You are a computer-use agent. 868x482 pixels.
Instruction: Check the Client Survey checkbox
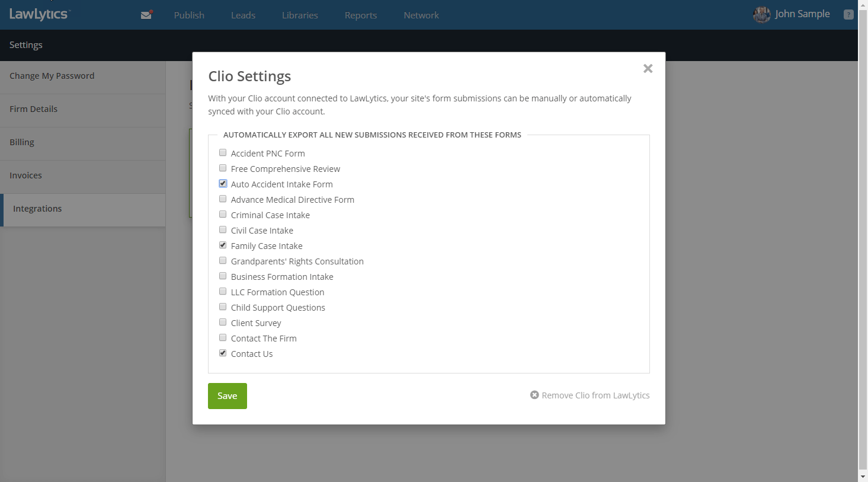click(223, 323)
